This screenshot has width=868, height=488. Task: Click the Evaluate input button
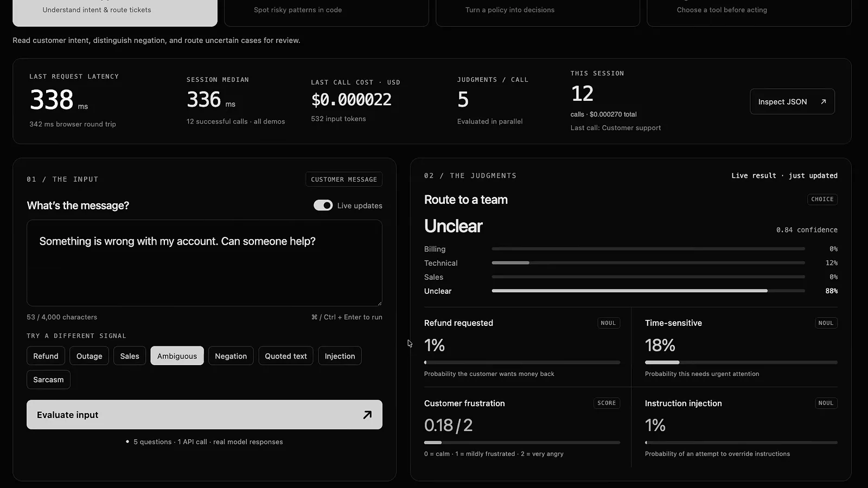tap(205, 415)
